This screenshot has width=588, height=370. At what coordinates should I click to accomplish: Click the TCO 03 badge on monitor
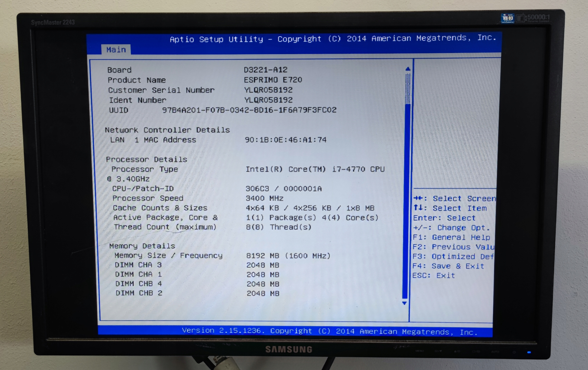(507, 18)
